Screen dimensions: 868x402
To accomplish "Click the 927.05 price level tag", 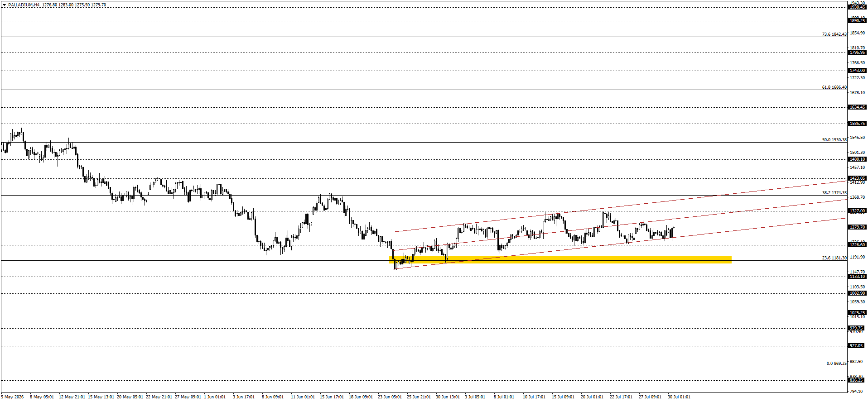I will (x=856, y=346).
